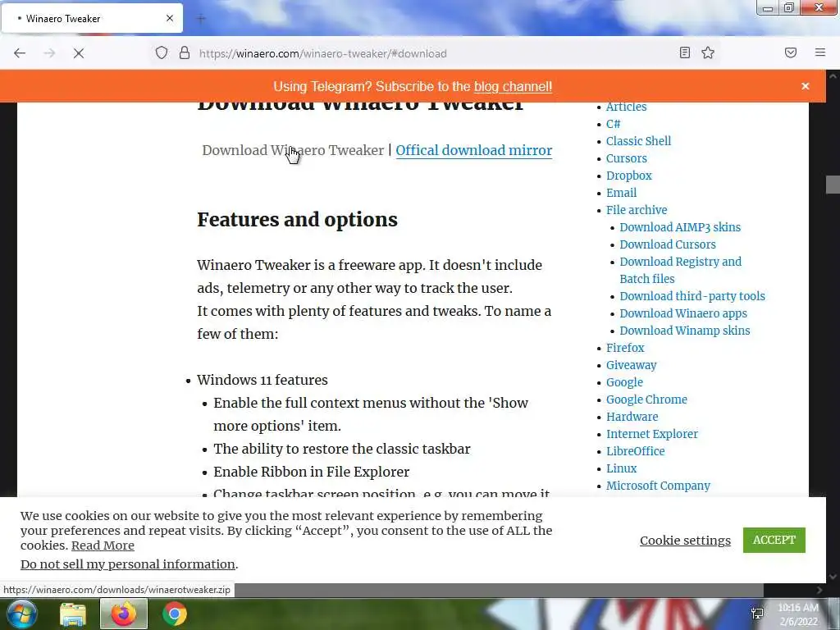The width and height of the screenshot is (840, 630).
Task: Open the Articles category link
Action: pos(626,107)
